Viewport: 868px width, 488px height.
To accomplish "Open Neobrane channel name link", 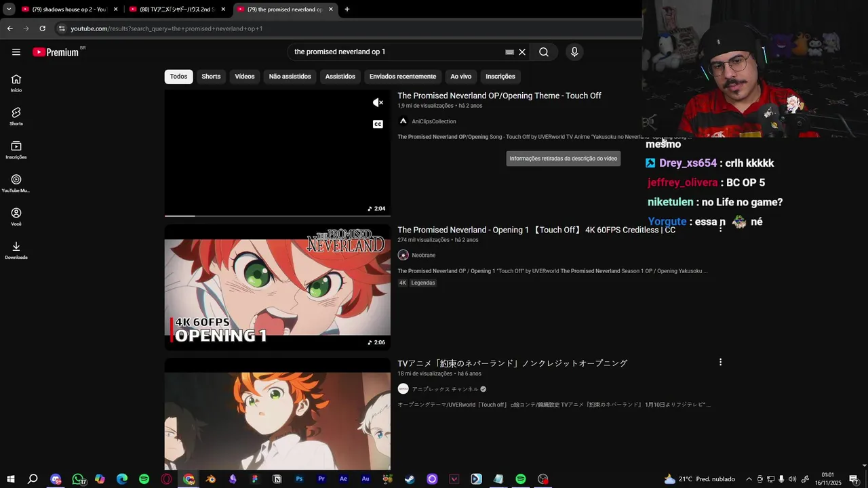I will (x=424, y=256).
